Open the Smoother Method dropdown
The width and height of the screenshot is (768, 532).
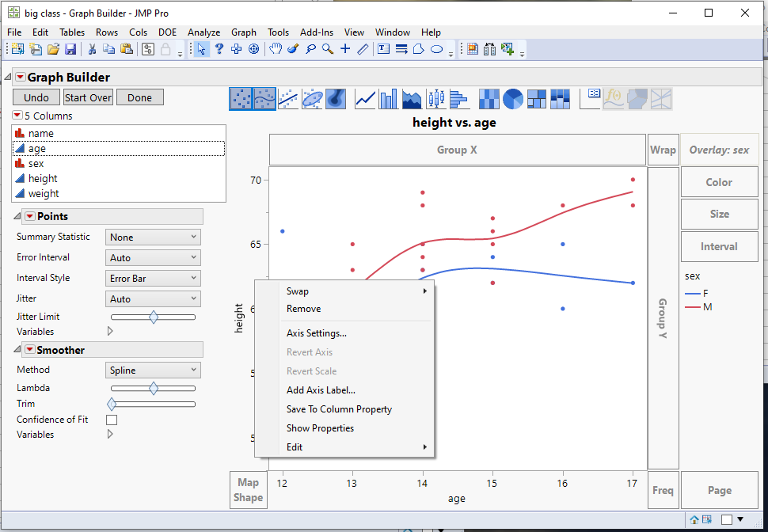coord(152,370)
